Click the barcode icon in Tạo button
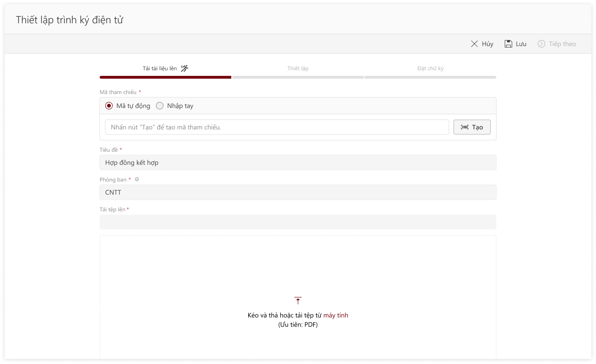 [465, 127]
